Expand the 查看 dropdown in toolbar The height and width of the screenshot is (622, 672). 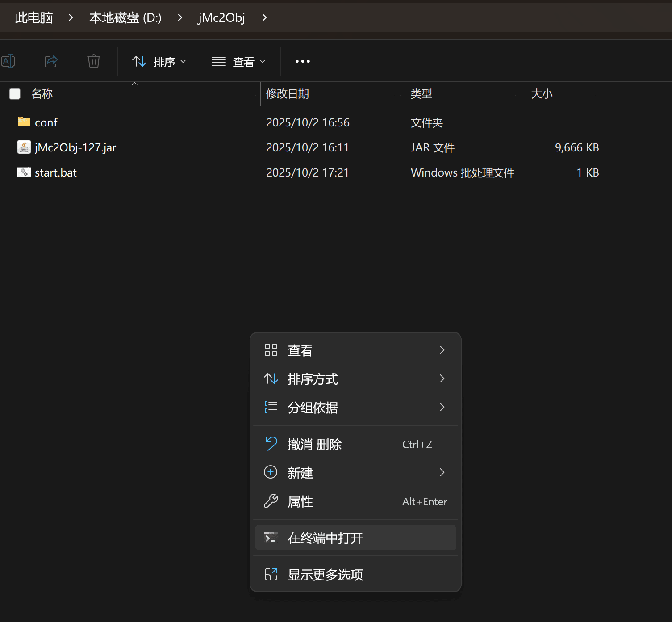238,62
